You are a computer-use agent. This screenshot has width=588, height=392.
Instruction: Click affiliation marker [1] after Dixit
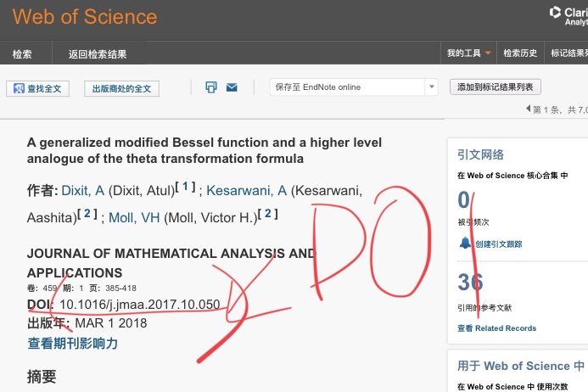(x=185, y=187)
